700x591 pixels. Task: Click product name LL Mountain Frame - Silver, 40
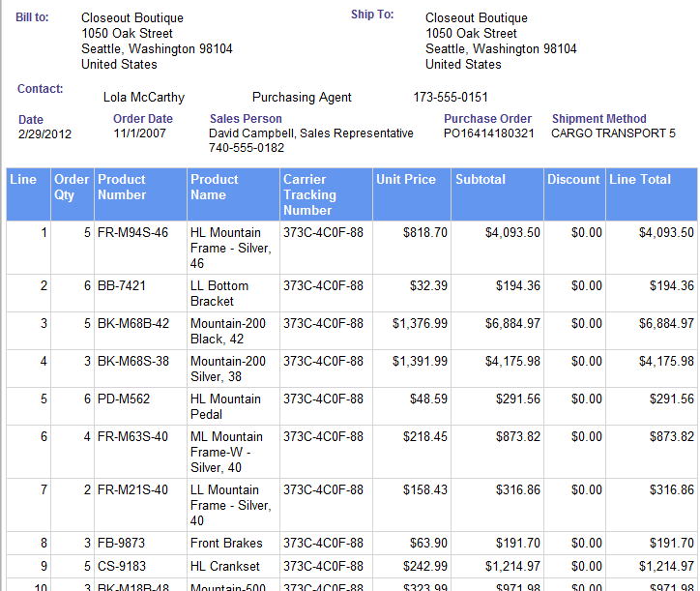(231, 505)
